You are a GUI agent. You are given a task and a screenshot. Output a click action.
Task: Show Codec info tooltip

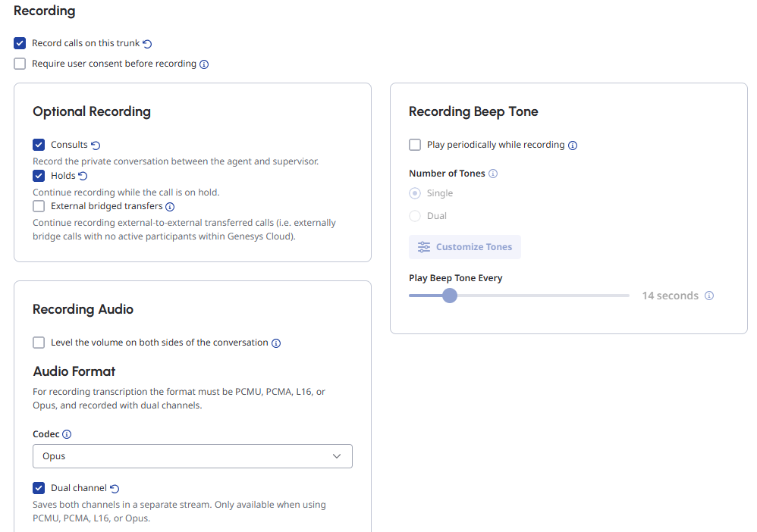[67, 435]
